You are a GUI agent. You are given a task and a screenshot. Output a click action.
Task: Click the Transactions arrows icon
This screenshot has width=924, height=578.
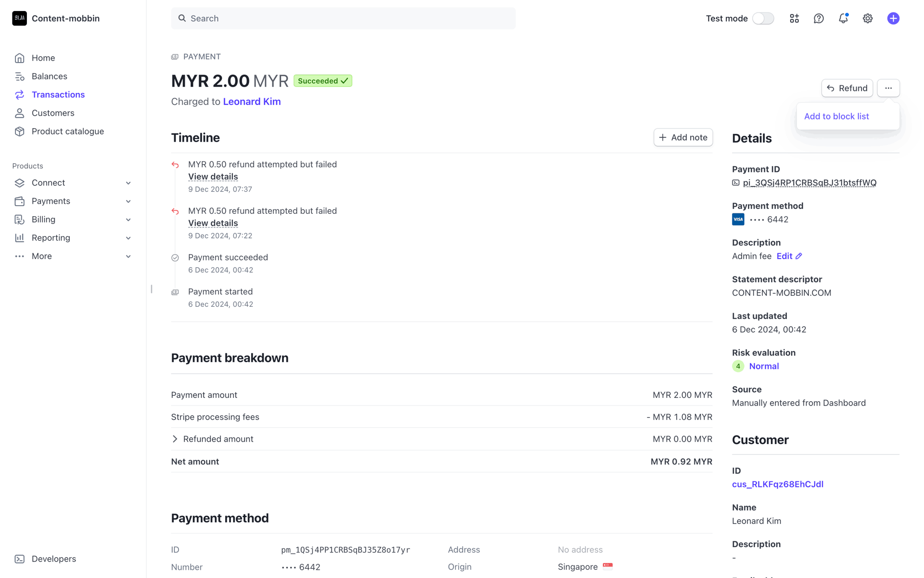tap(19, 94)
